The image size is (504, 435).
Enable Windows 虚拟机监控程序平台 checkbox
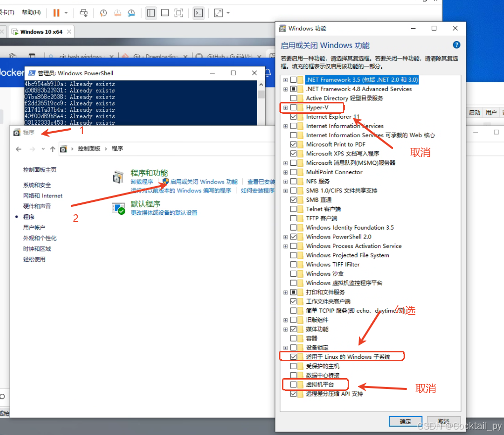click(293, 283)
